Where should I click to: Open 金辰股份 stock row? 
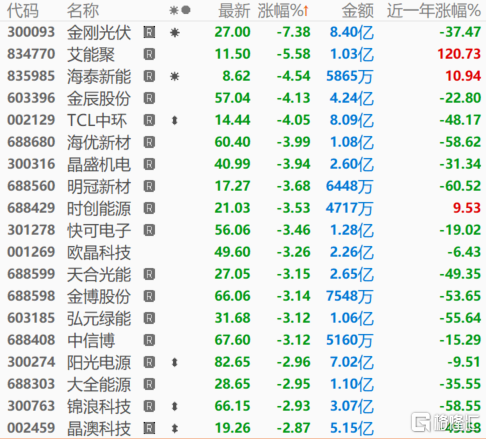(243, 98)
